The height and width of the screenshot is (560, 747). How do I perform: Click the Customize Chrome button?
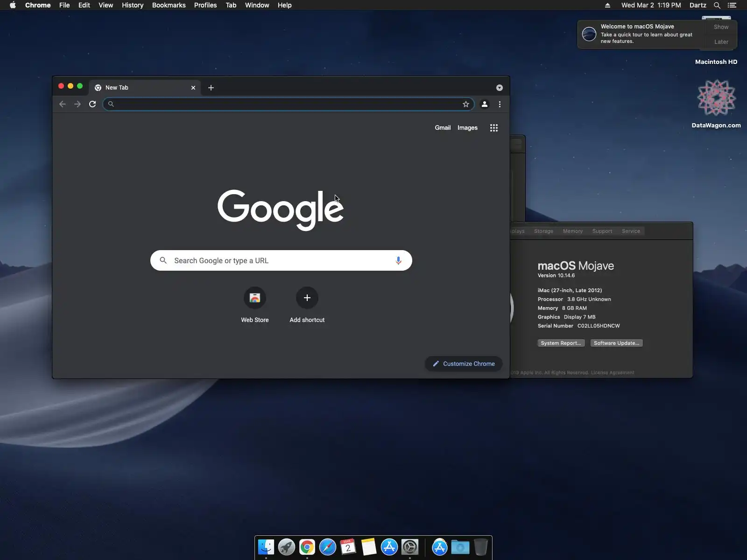(464, 364)
